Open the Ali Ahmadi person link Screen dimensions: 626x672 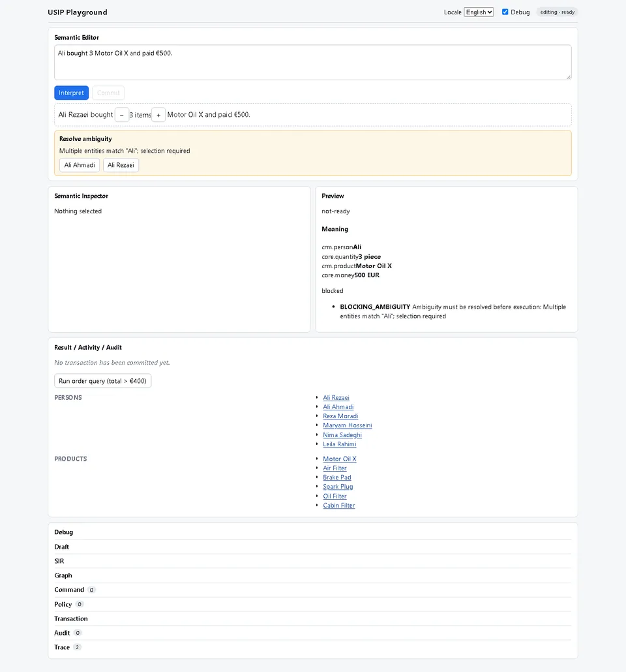click(338, 406)
